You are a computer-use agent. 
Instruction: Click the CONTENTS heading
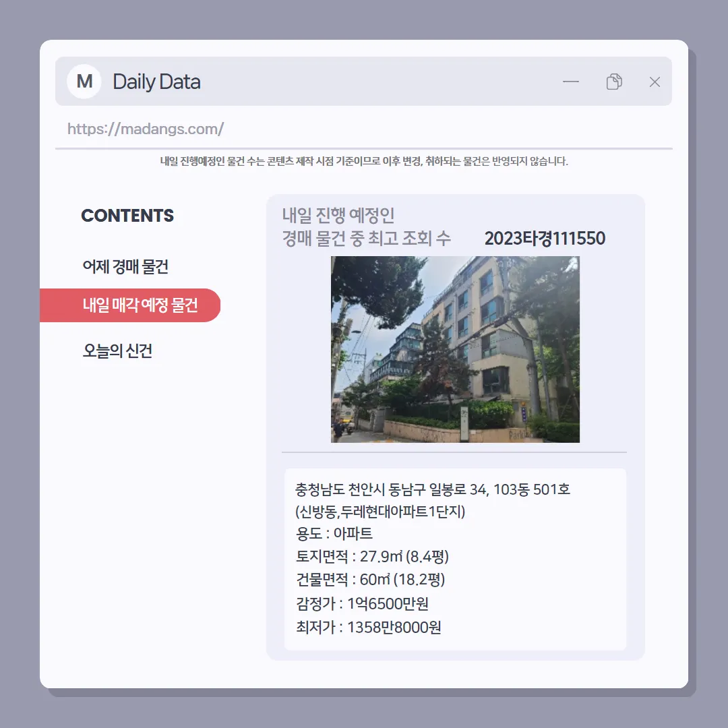tap(127, 216)
